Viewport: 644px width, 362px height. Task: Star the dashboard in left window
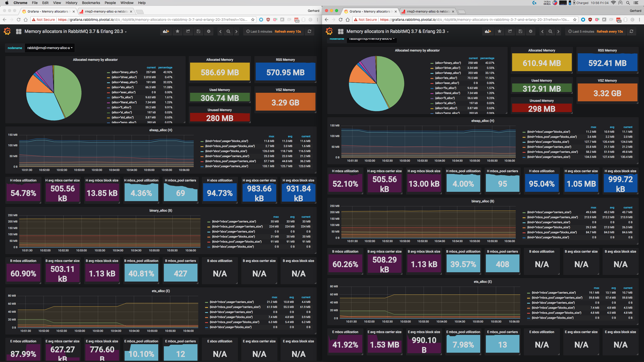(178, 31)
